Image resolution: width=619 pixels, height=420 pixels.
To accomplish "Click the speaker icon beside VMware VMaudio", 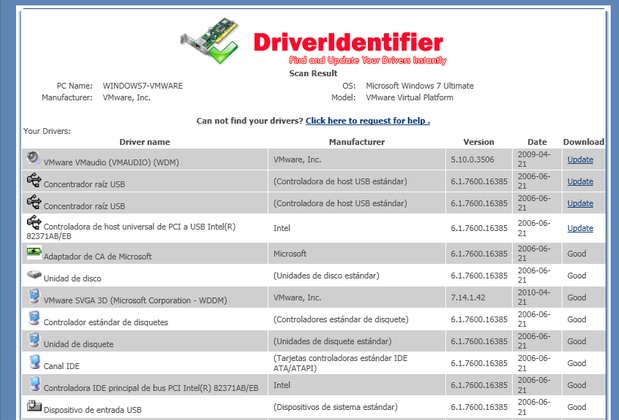I will 34,158.
